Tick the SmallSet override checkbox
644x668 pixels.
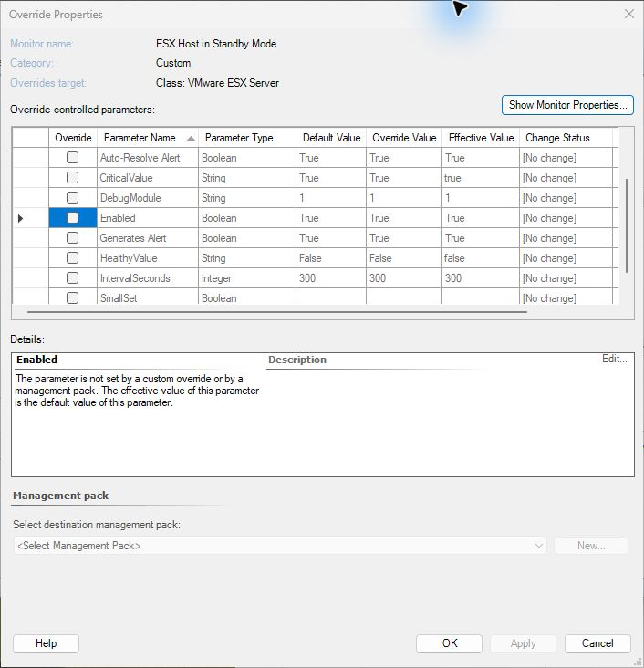click(x=72, y=297)
